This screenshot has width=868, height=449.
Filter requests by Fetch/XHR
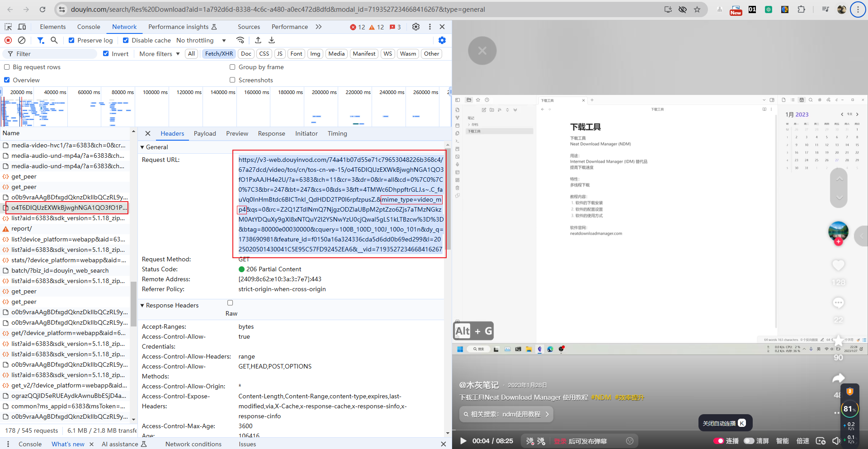click(x=219, y=54)
